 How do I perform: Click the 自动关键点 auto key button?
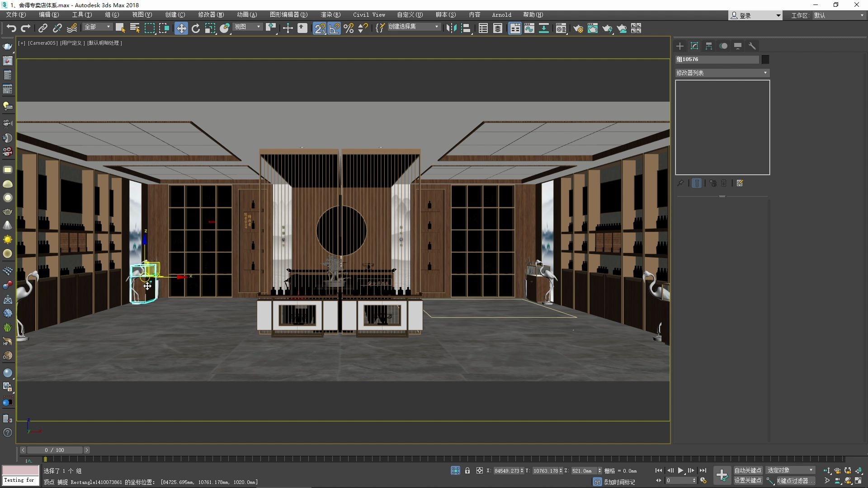click(748, 470)
